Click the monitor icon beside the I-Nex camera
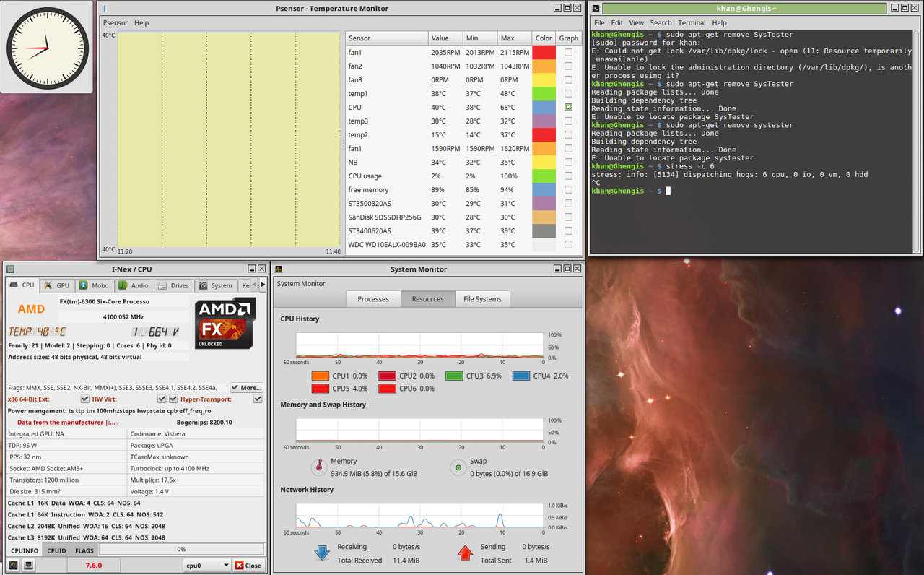Viewport: 924px width, 575px height. point(28,565)
